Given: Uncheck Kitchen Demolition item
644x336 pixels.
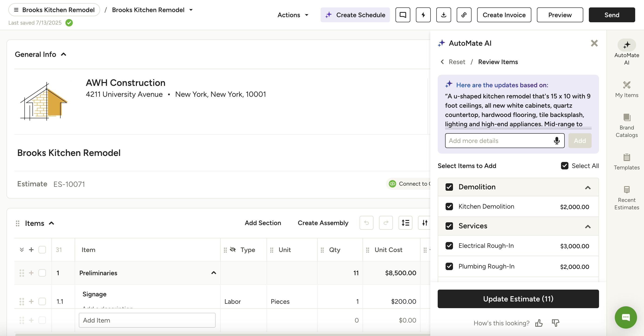Looking at the screenshot, I should pyautogui.click(x=449, y=207).
